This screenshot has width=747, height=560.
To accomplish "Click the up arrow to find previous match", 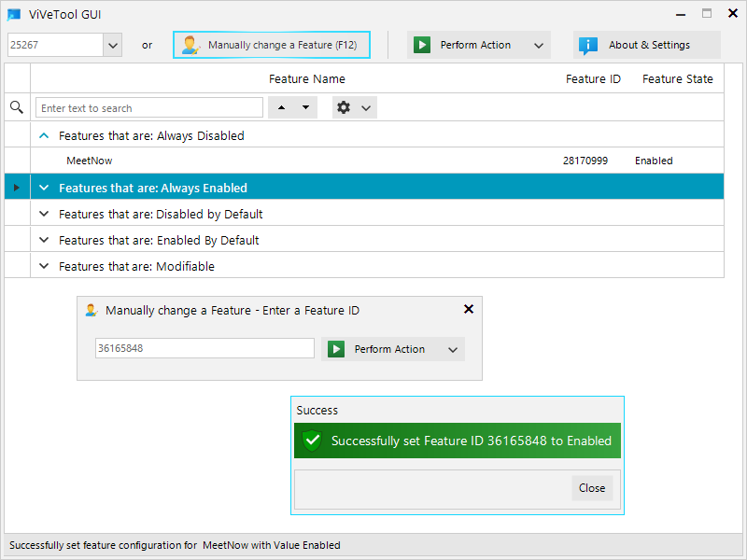I will tap(282, 107).
